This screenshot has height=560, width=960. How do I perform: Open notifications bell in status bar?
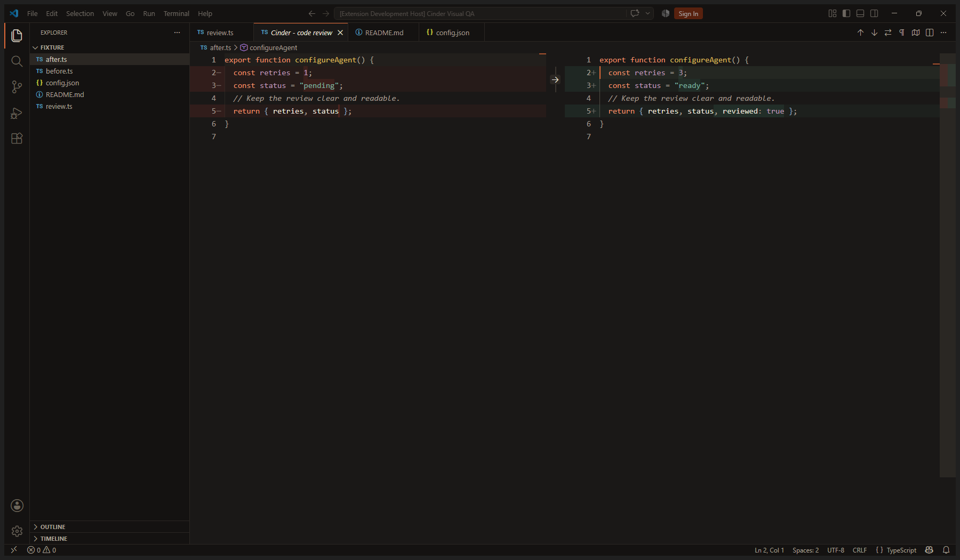coord(946,550)
